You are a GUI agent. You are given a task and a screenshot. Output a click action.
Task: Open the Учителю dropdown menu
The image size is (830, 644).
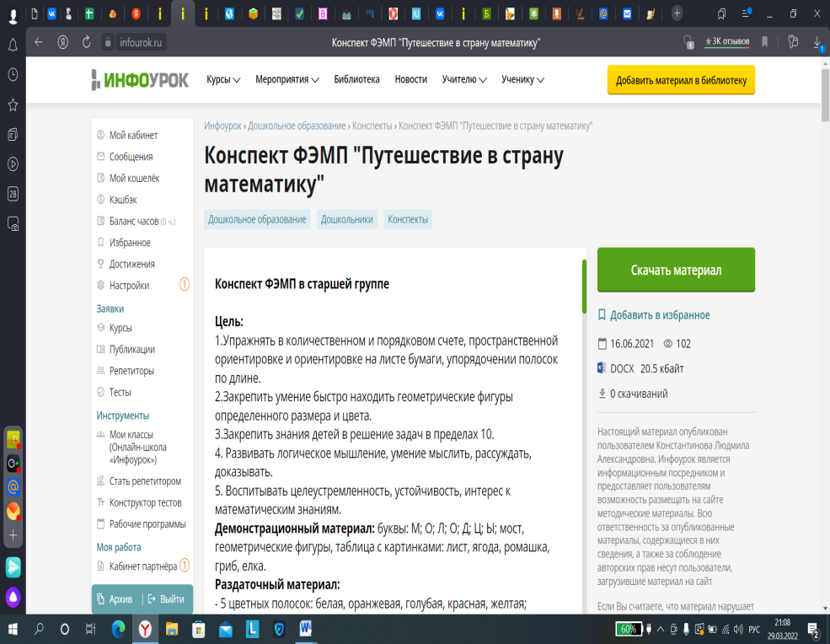pyautogui.click(x=463, y=80)
